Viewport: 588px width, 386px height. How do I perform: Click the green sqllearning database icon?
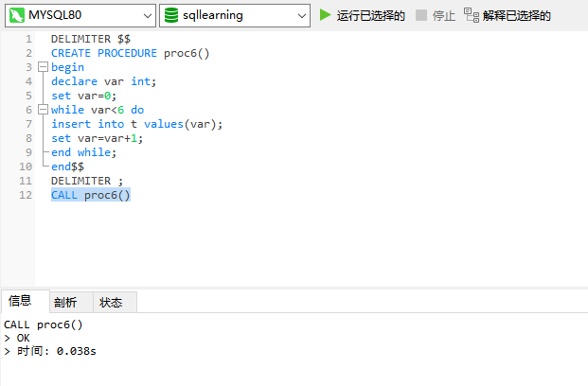171,15
